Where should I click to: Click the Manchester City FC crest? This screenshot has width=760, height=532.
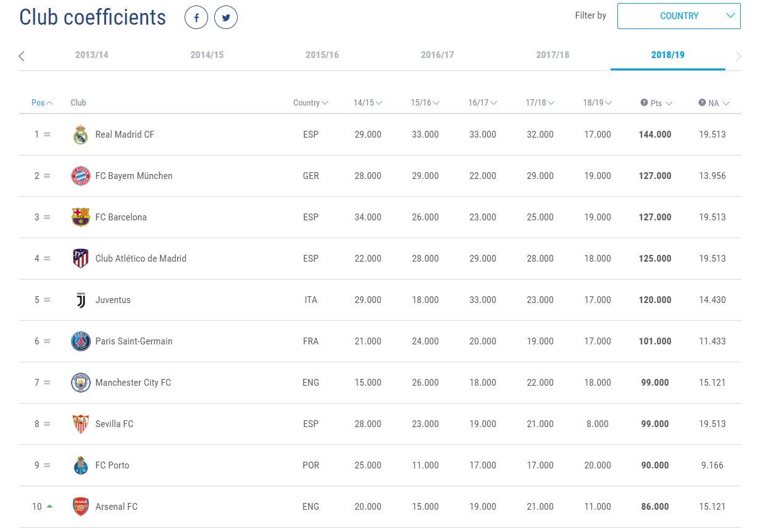pyautogui.click(x=80, y=383)
